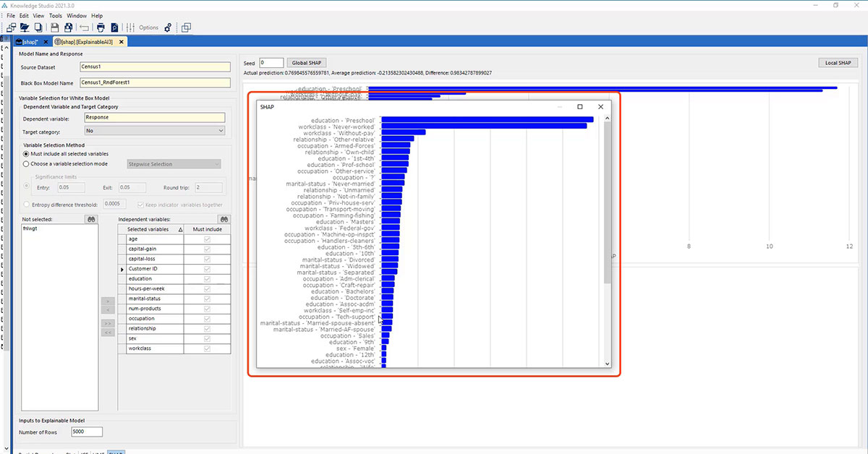This screenshot has width=868, height=454.
Task: Click the Print icon in toolbar
Action: [101, 27]
